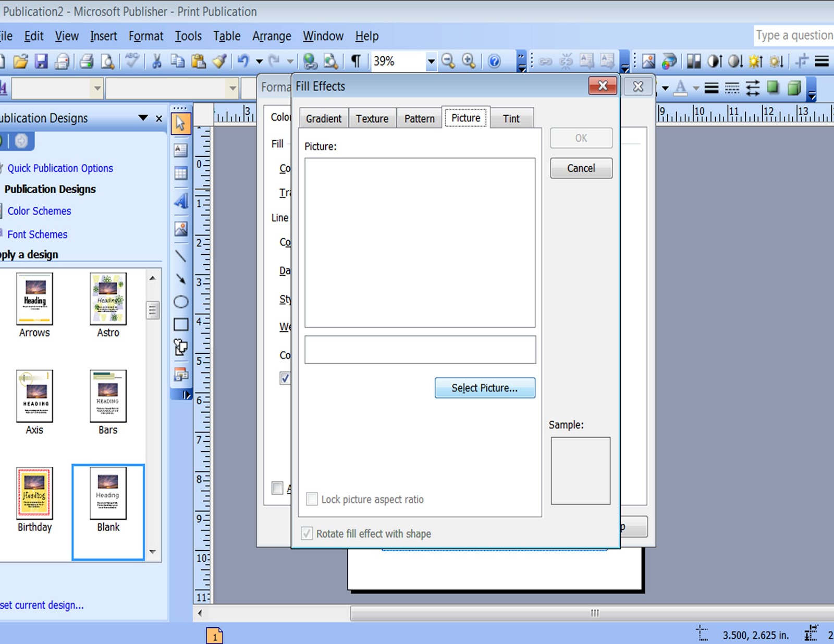Open the Publication Designs panel dropdown
Viewport: 834px width, 644px height.
142,118
